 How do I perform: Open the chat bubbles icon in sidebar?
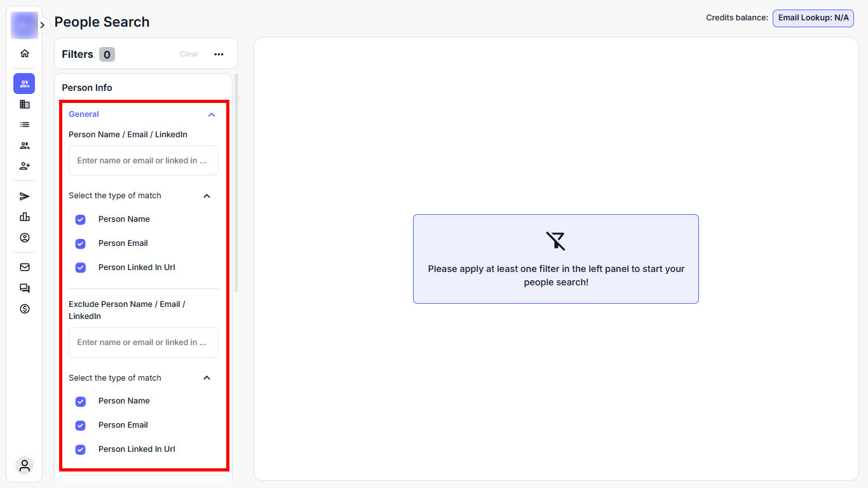coord(25,288)
